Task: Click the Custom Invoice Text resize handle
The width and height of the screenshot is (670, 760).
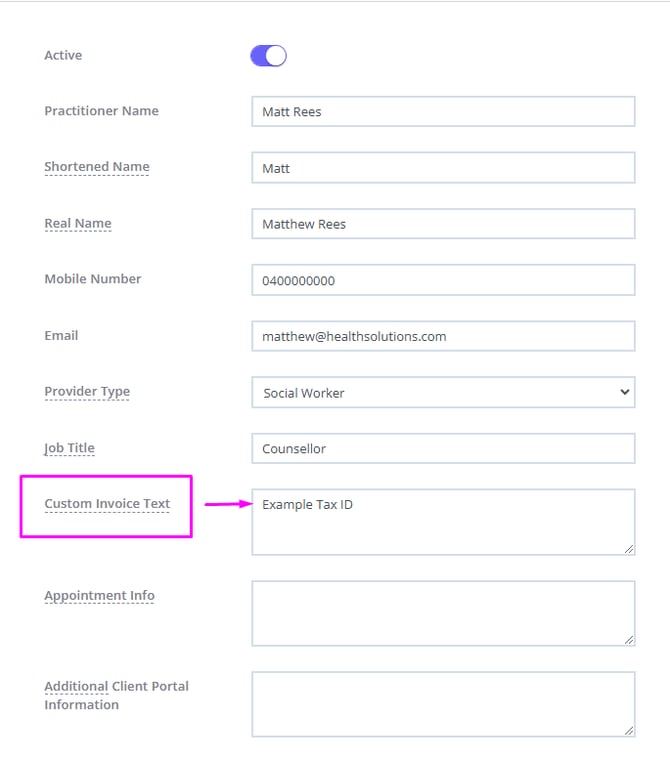Action: (x=629, y=548)
